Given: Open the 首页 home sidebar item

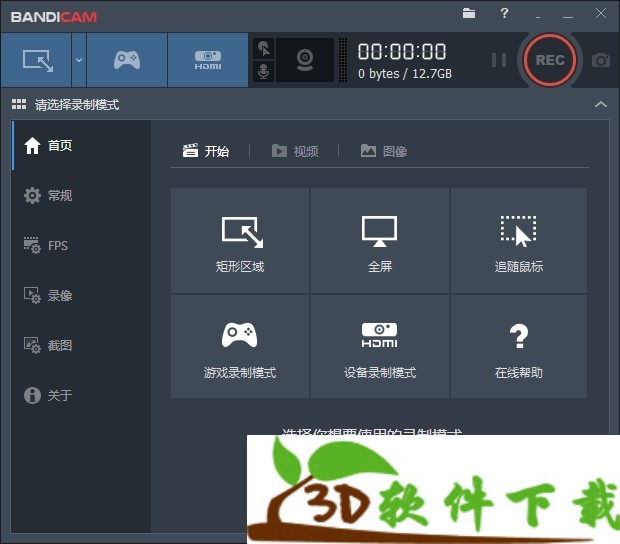Looking at the screenshot, I should click(81, 145).
